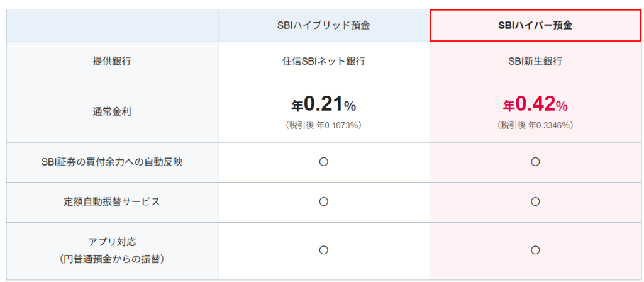Click the red 年0.42% interest rate
The image size is (644, 282).
[535, 104]
